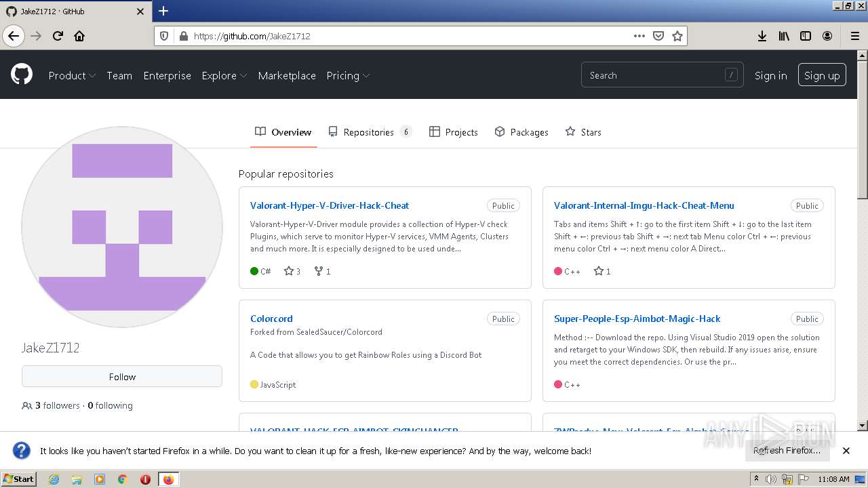This screenshot has width=868, height=488.
Task: Click the GitHub Octocat logo
Action: 22,75
